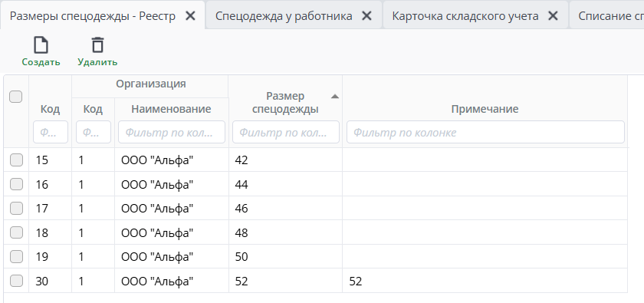
Task: Close the Карточка складского учета tab
Action: [x=554, y=16]
